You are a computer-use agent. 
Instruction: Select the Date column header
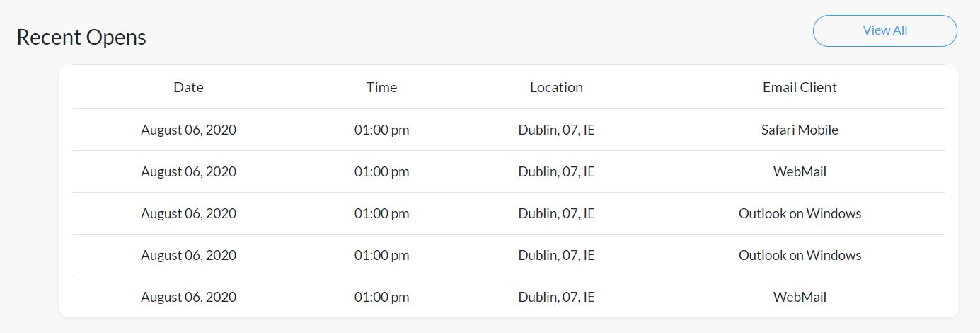click(x=188, y=87)
